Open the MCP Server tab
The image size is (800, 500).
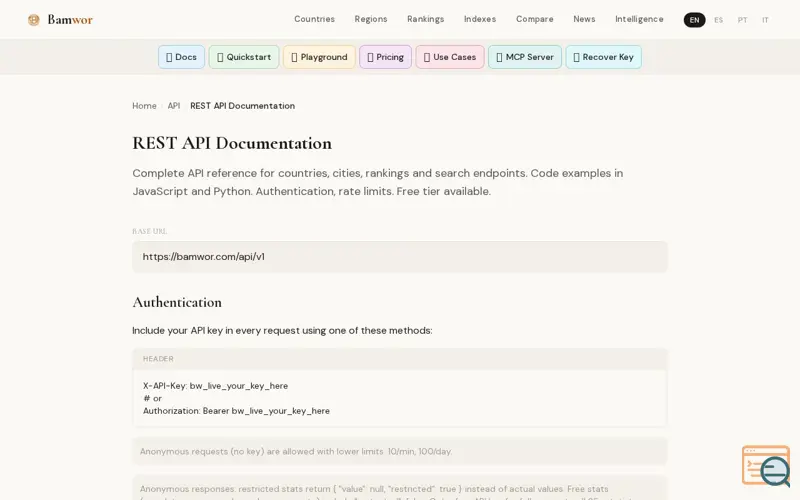point(524,57)
